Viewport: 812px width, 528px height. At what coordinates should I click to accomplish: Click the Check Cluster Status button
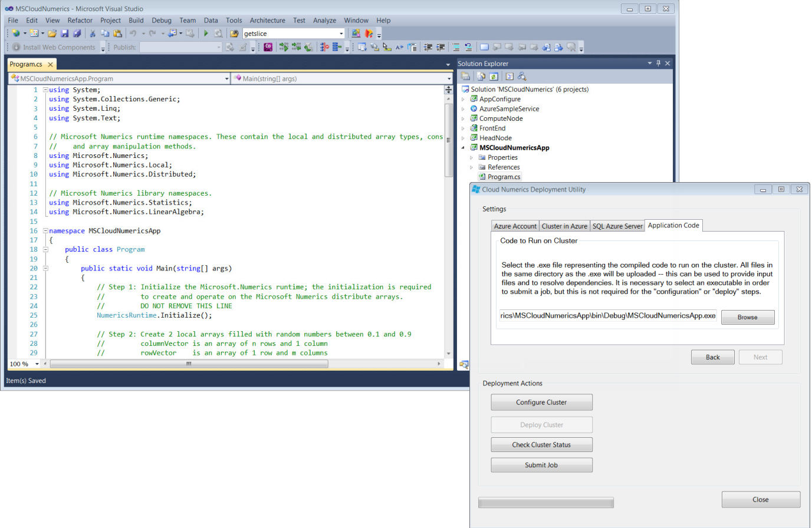tap(541, 445)
